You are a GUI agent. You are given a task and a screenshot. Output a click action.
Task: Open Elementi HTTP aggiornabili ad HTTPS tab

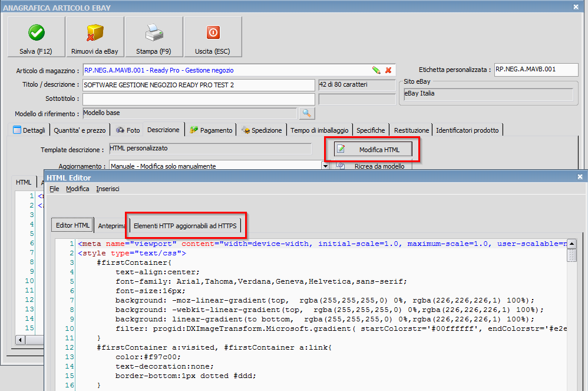point(185,225)
